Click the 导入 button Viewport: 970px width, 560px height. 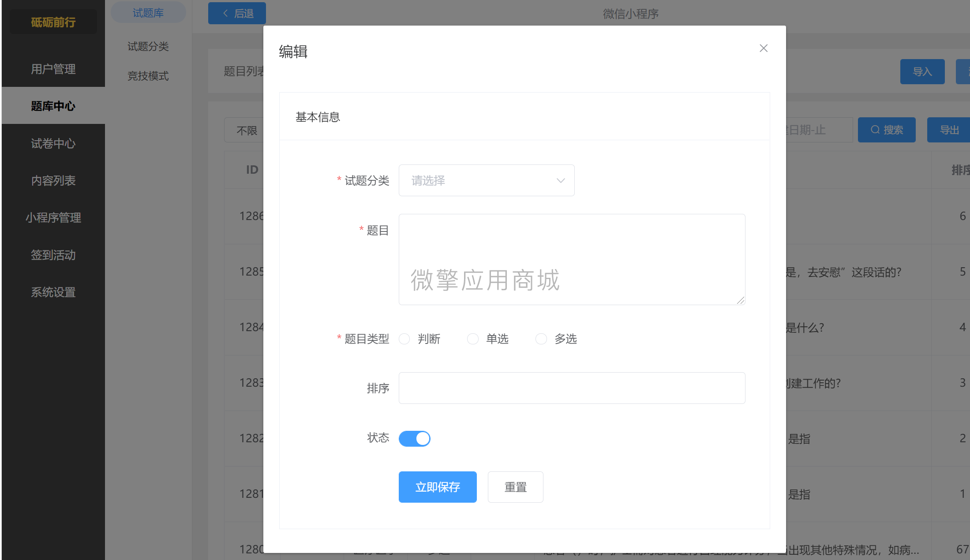pyautogui.click(x=922, y=71)
